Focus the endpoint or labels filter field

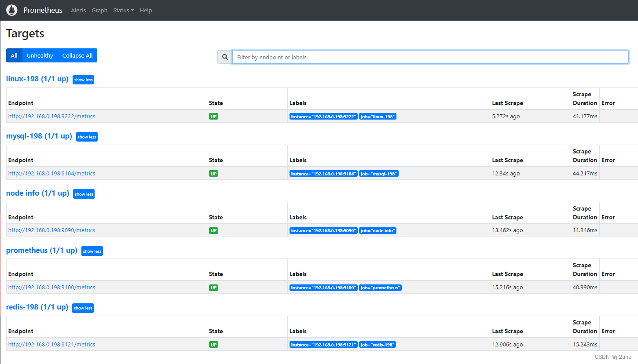430,57
